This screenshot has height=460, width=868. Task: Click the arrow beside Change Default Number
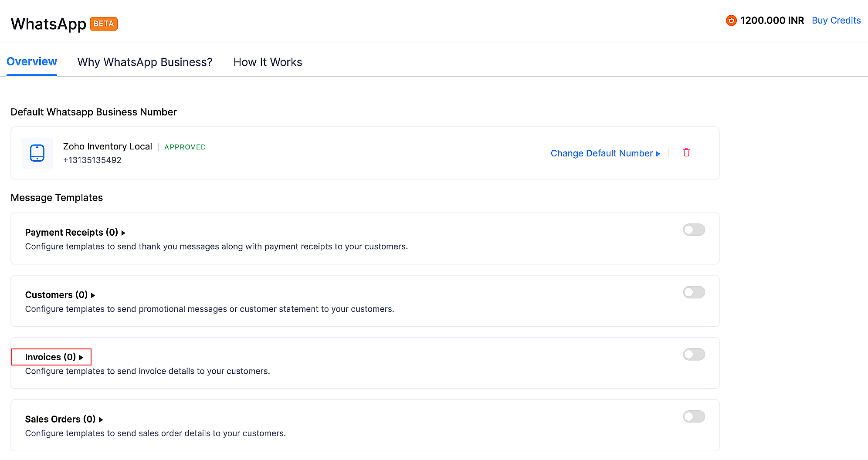658,154
